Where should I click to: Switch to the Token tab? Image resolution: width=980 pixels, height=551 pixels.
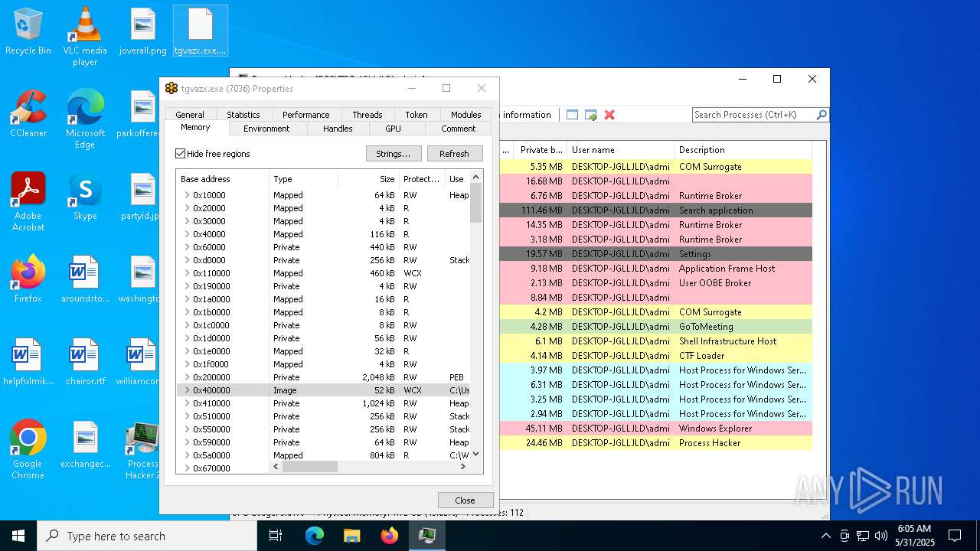[x=416, y=115]
